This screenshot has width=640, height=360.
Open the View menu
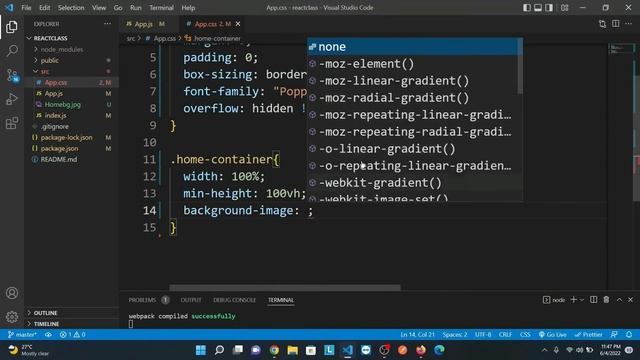(x=99, y=7)
